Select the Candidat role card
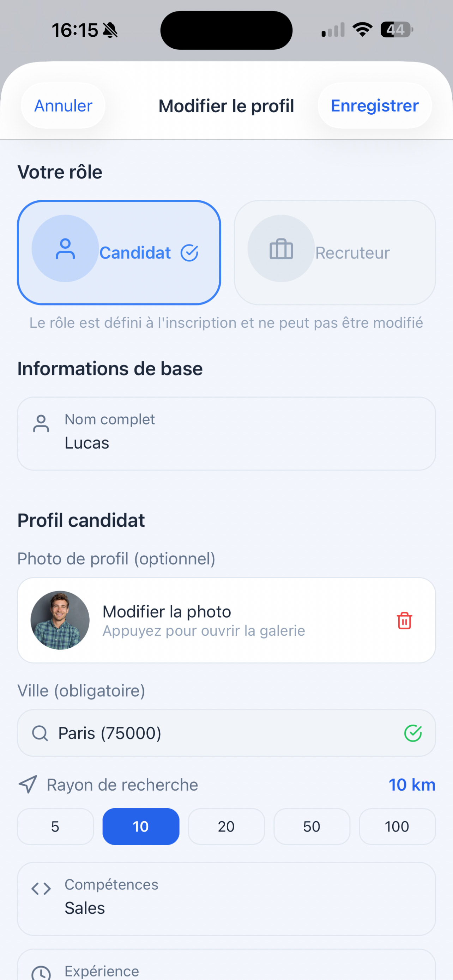 (x=119, y=253)
